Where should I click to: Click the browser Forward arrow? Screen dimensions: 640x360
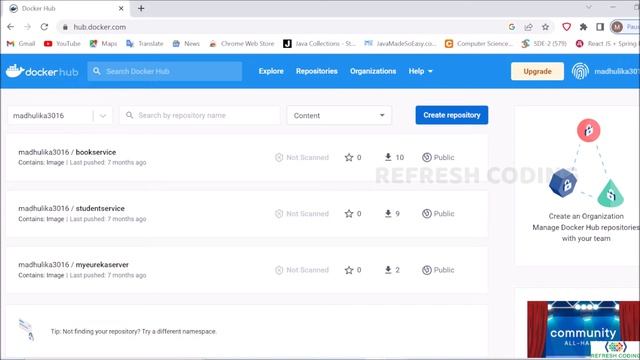pos(27,27)
